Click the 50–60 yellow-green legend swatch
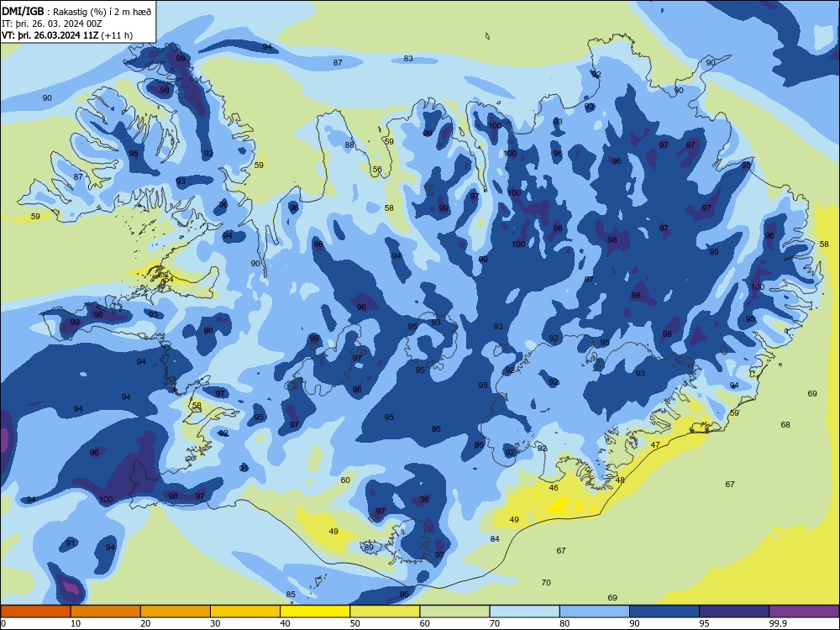Viewport: 840px width, 630px height. tap(385, 612)
